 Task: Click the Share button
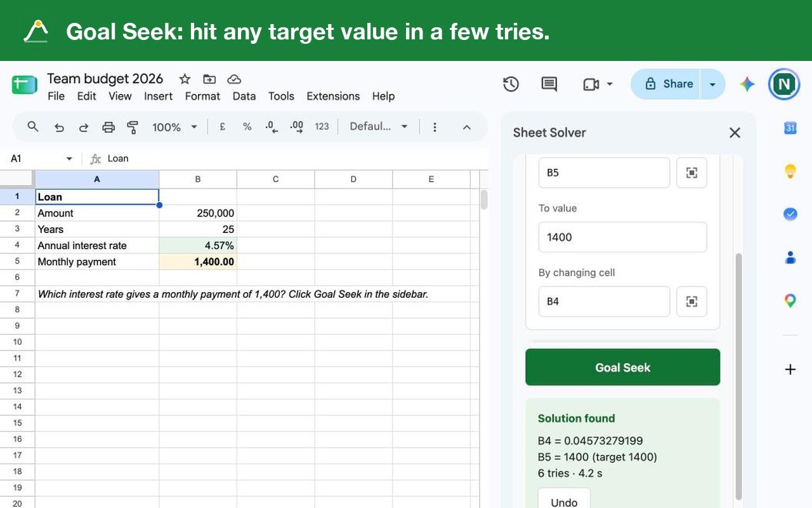pos(665,84)
